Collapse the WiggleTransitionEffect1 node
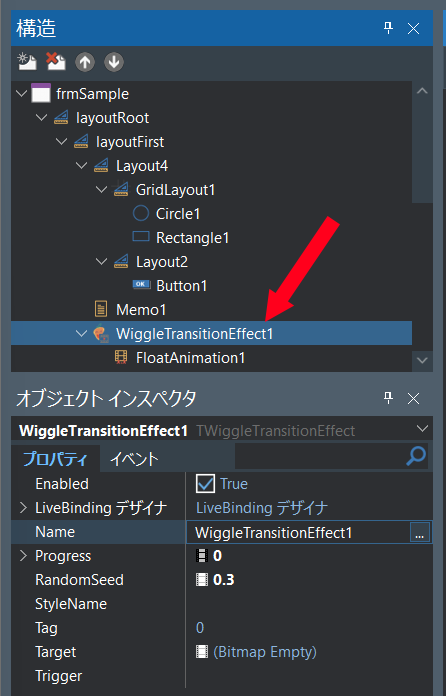Screen dimensions: 446x696 click(x=82, y=333)
